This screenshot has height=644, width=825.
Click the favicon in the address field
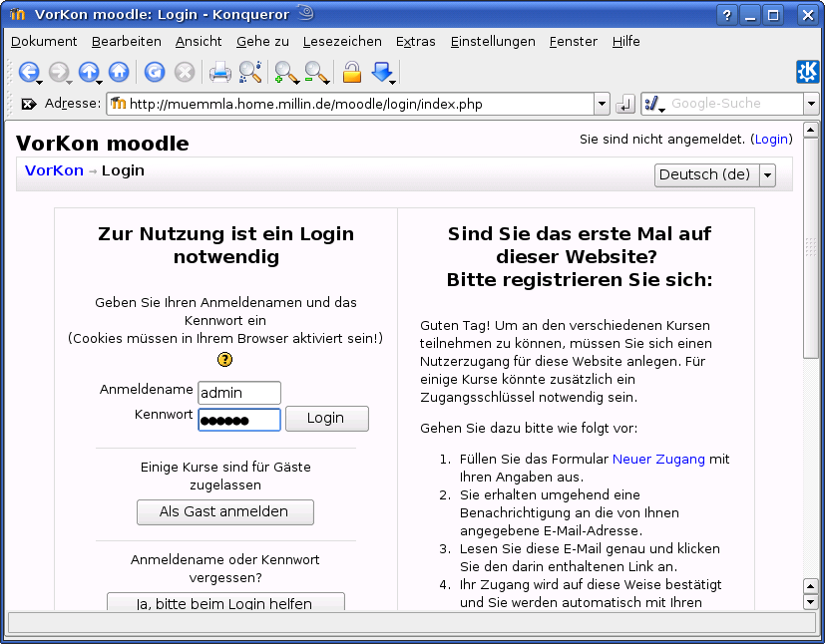tap(119, 104)
